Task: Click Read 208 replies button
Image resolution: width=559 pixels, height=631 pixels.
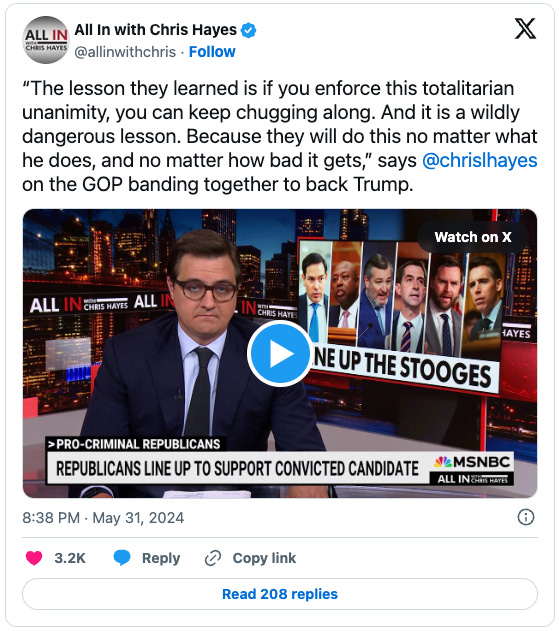Action: point(280,594)
